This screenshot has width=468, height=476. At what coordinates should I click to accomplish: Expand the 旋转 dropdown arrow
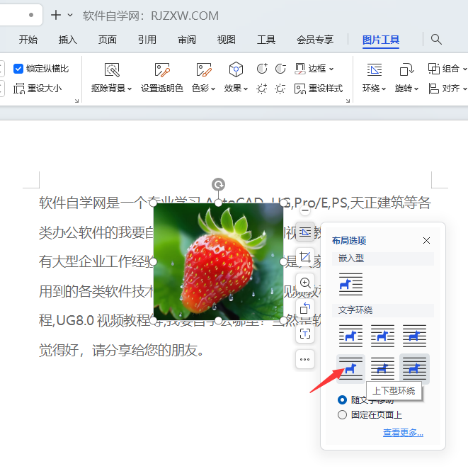tap(416, 89)
